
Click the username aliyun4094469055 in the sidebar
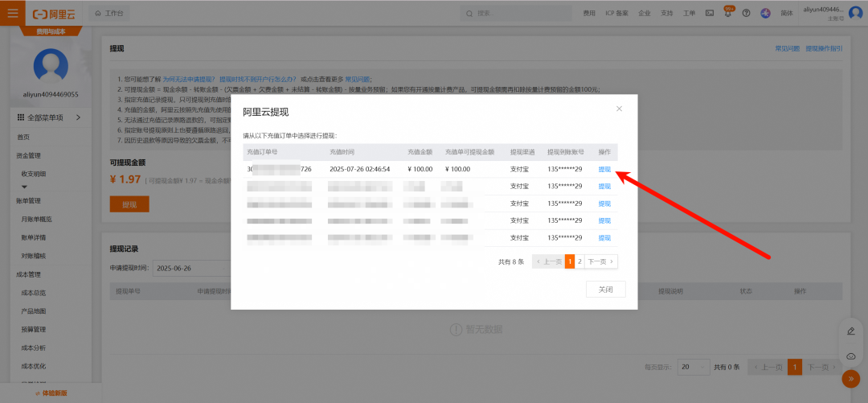[x=51, y=94]
